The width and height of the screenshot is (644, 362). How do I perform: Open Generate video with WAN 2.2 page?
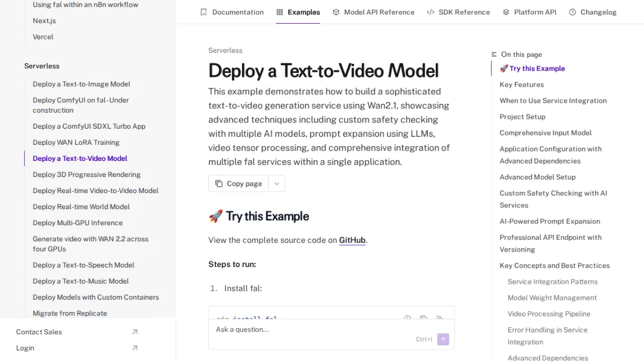[x=91, y=244]
